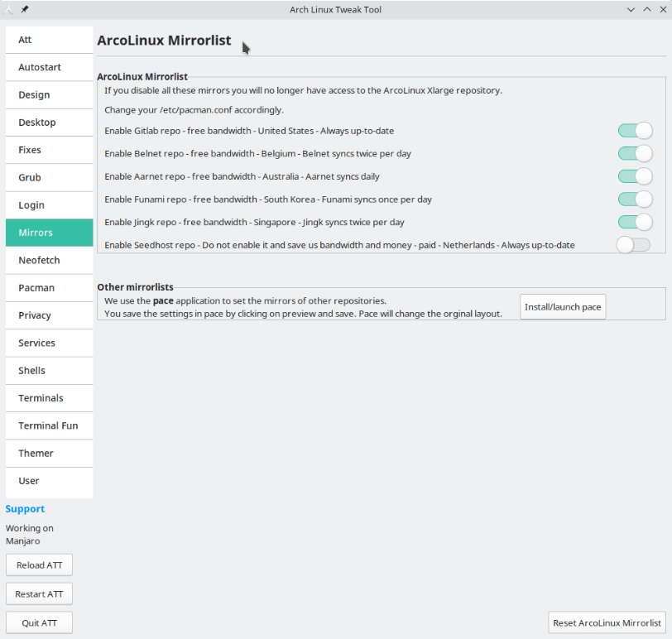Open the Privacy tab
Screen dimensions: 672x639
[50, 315]
